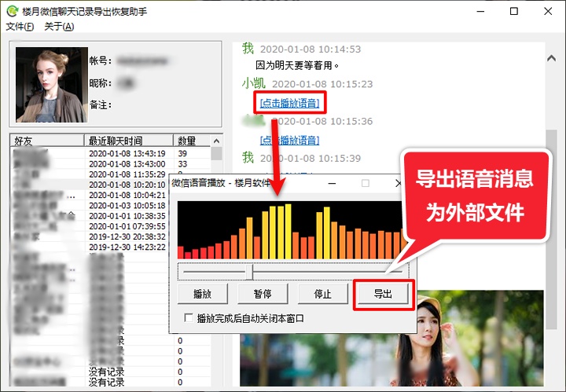Click the photo image in chat pane
This screenshot has width=566, height=392.
point(391,339)
